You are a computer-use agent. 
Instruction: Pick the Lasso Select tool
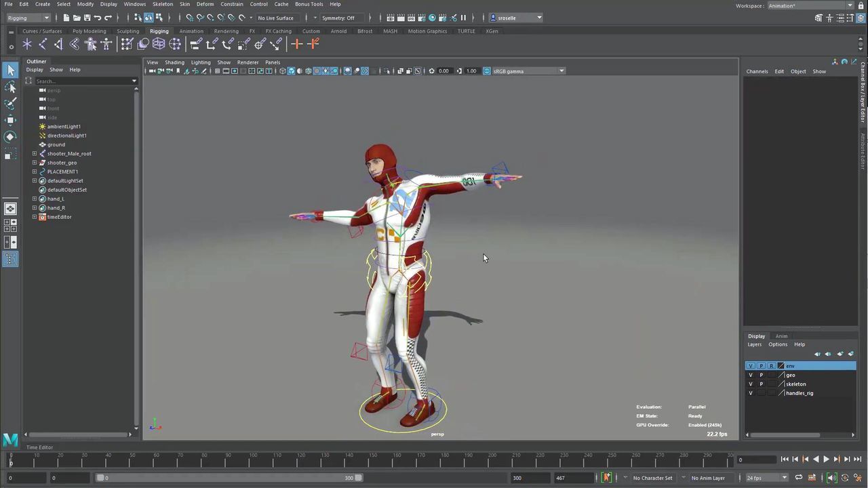click(10, 87)
